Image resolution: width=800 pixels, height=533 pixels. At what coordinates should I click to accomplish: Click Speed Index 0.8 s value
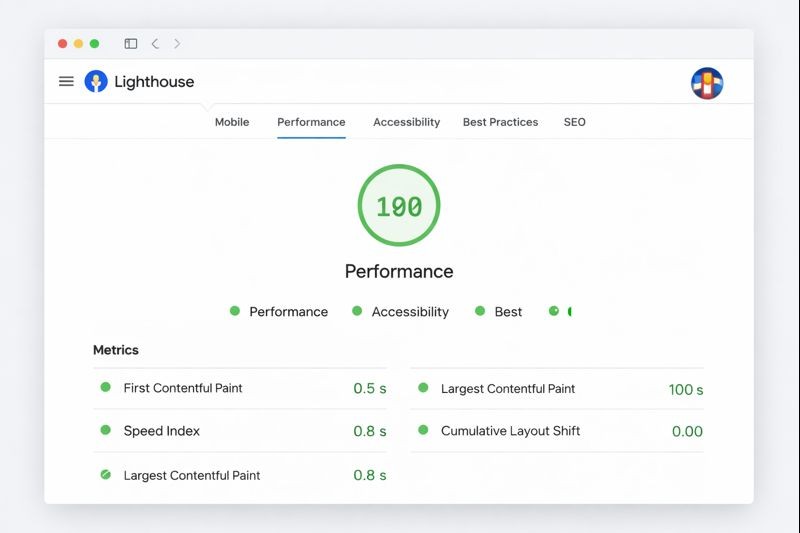point(370,432)
